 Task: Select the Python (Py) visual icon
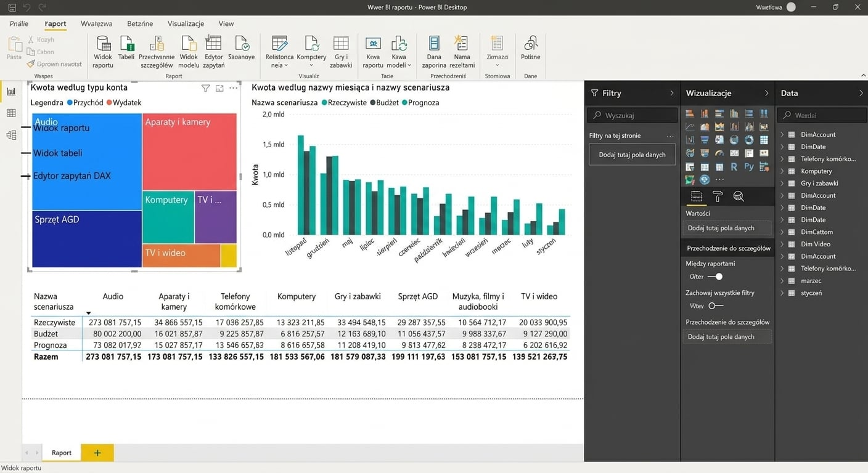pyautogui.click(x=749, y=167)
